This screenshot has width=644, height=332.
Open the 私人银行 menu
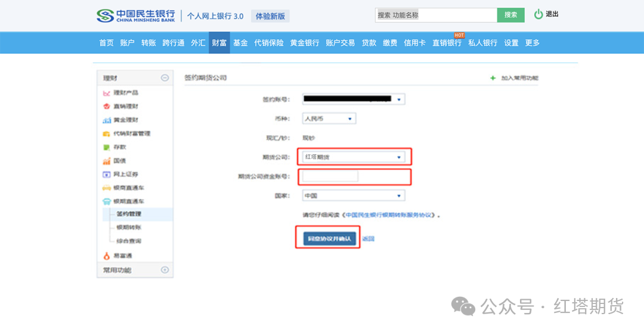coord(483,43)
